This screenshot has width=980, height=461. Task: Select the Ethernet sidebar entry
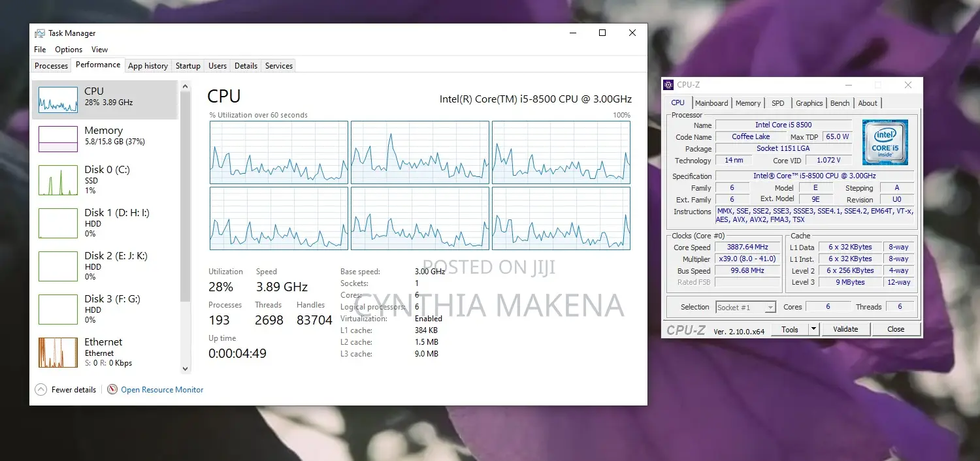coord(105,352)
